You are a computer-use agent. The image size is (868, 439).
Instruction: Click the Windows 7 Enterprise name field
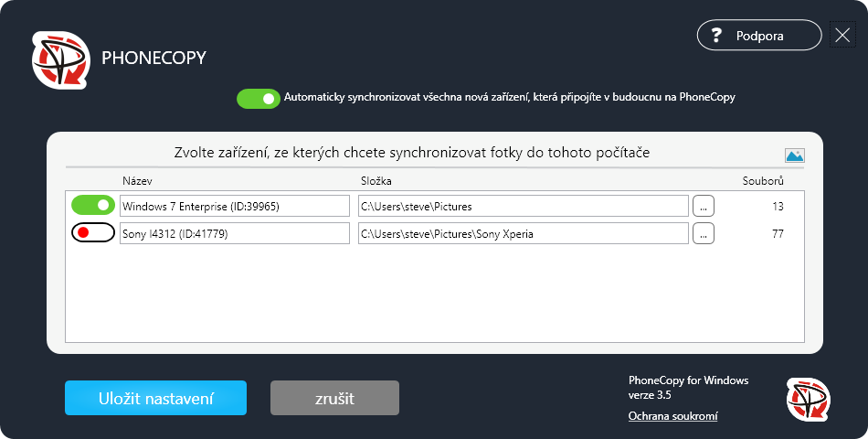pyautogui.click(x=234, y=207)
